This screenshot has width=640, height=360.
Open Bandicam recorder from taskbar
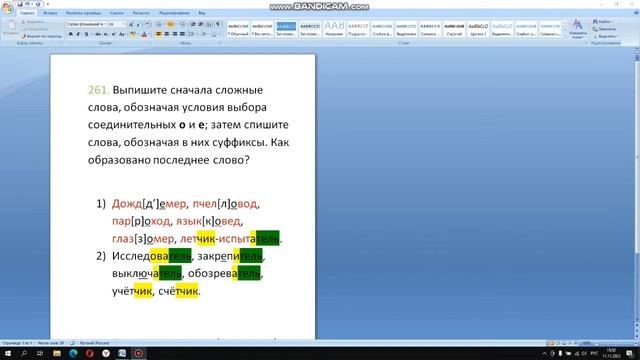(138, 353)
